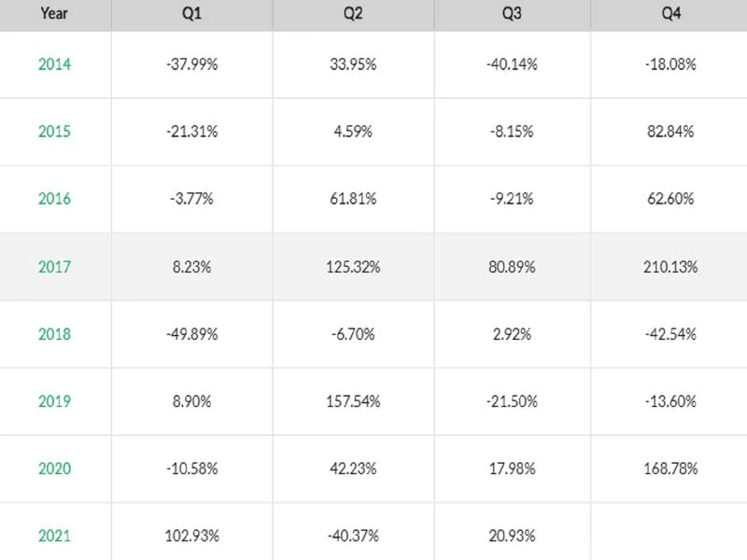Image resolution: width=747 pixels, height=560 pixels.
Task: Click the 102.93% cell for 2021 Q1
Action: pyautogui.click(x=191, y=536)
